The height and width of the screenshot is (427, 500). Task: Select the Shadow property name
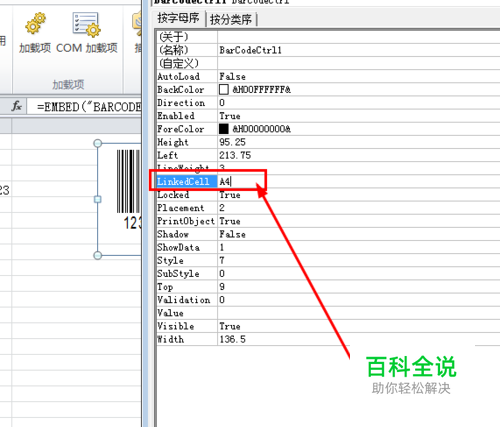(x=173, y=234)
